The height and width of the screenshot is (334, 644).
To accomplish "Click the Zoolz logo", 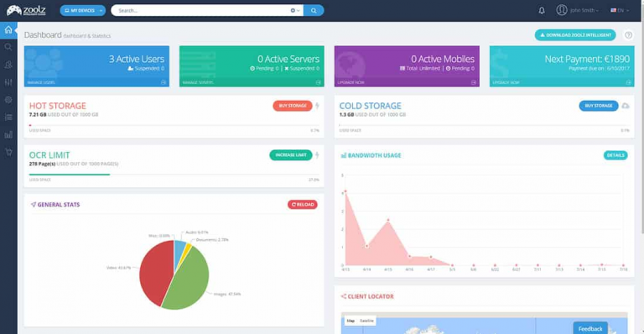I will point(26,10).
